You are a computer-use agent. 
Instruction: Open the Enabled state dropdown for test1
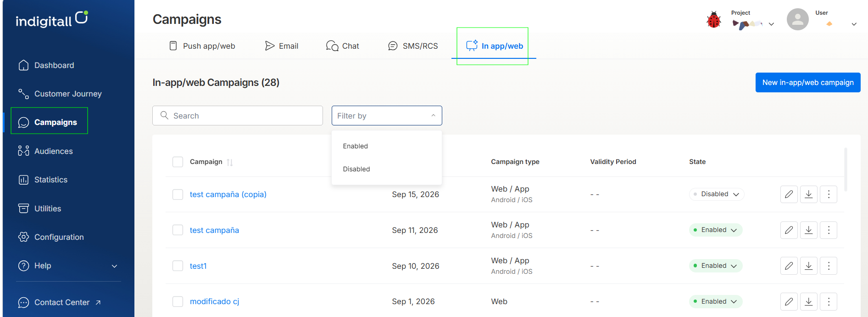[x=716, y=266]
